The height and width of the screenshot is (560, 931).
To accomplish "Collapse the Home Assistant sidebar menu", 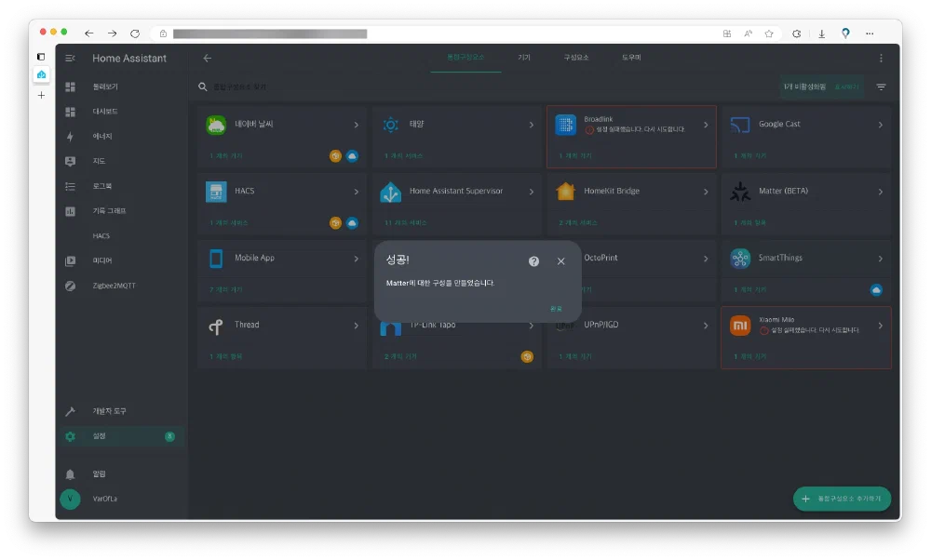I will (70, 58).
